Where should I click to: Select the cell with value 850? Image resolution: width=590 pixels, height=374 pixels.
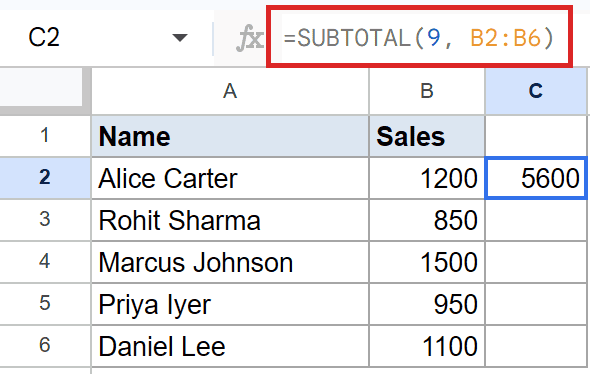tap(427, 220)
